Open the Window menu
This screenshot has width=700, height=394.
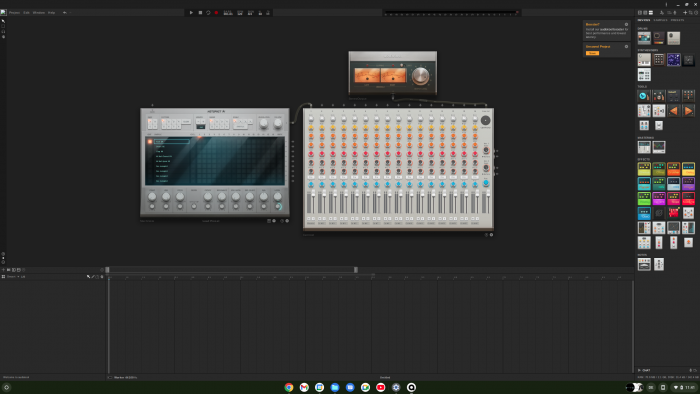(x=39, y=12)
